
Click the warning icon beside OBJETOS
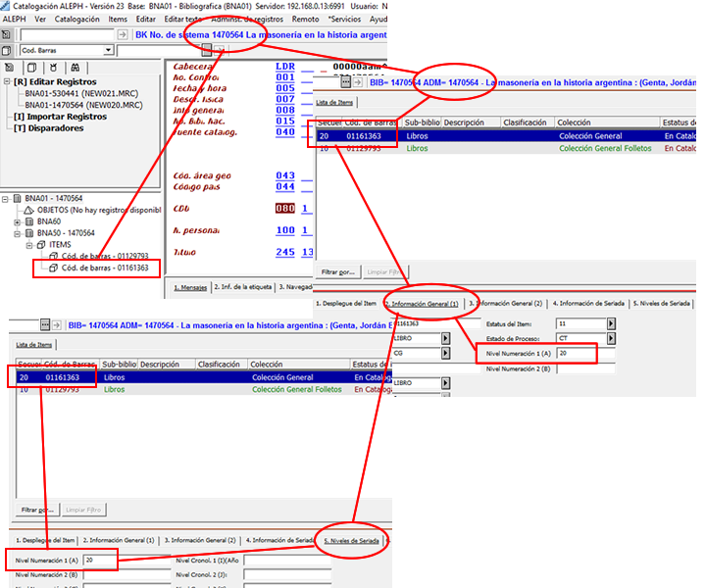click(x=28, y=210)
